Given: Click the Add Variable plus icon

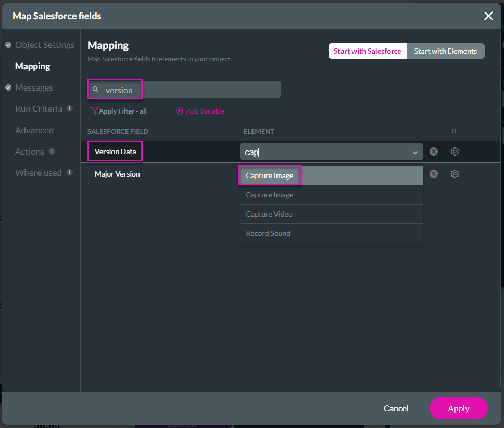Looking at the screenshot, I should click(180, 111).
